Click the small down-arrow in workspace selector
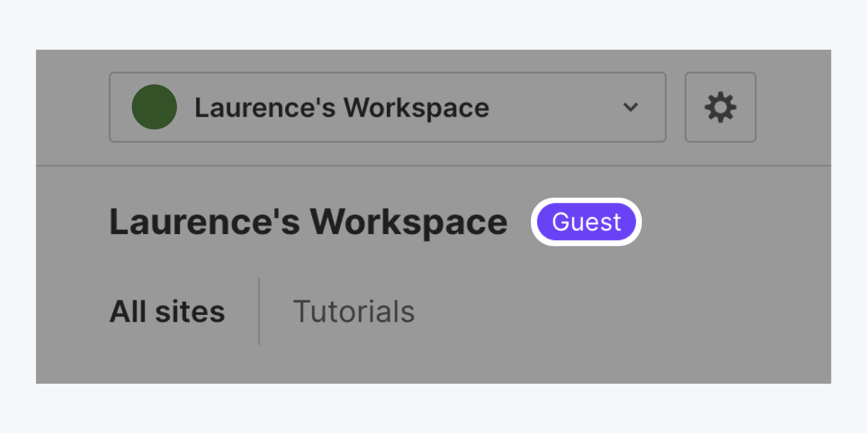The image size is (868, 434). click(x=630, y=107)
